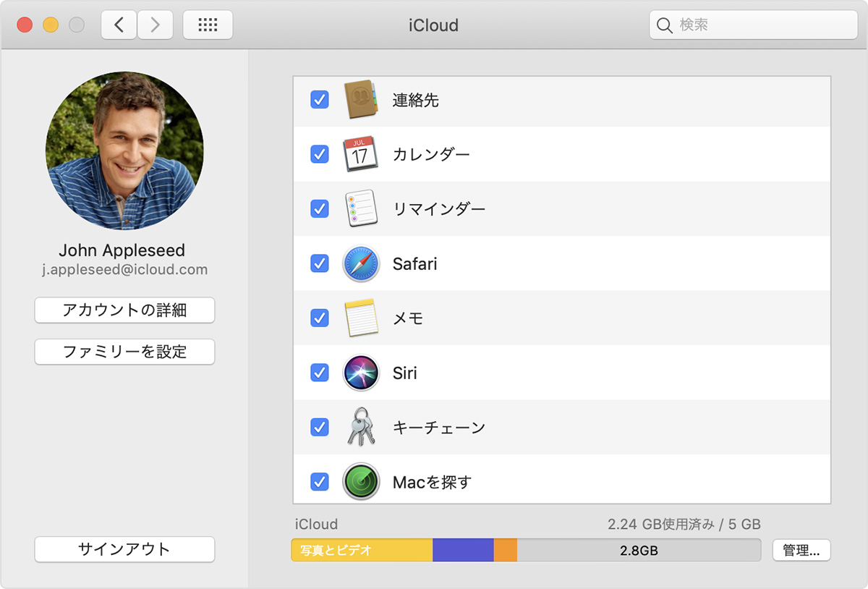Disable the キーチェーン checkbox
The width and height of the screenshot is (868, 589).
coord(319,427)
